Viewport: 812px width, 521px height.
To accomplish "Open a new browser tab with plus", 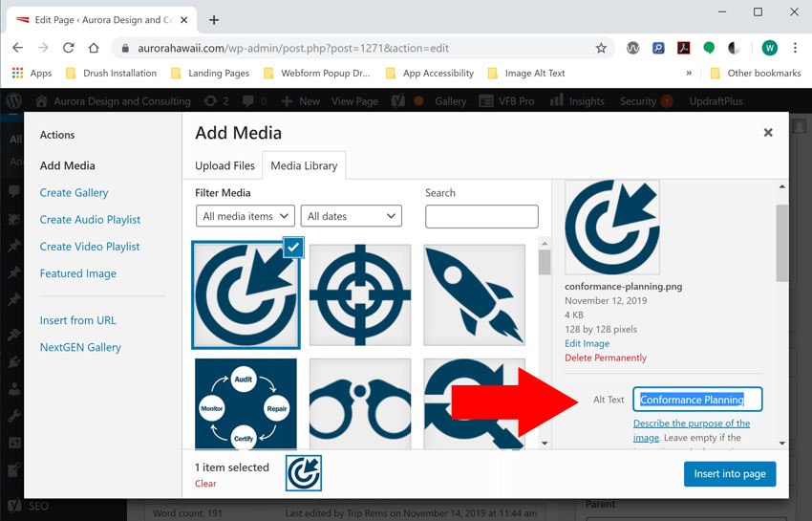I will point(214,20).
